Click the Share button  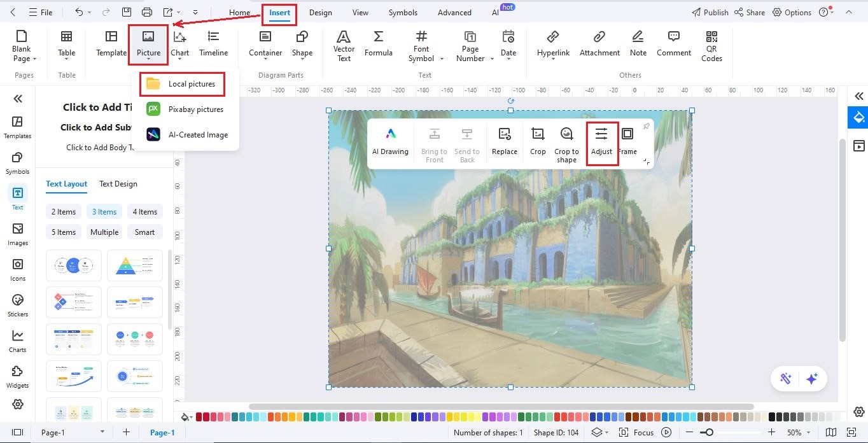click(750, 12)
